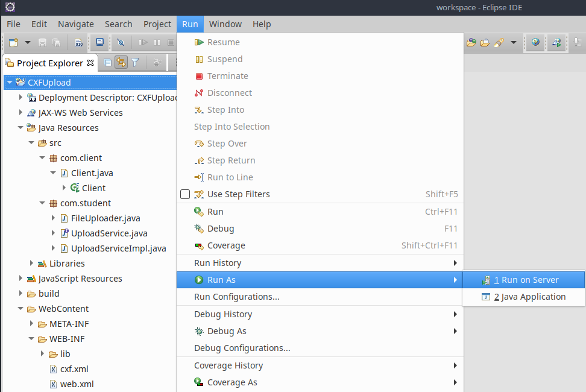Choose Run Configurations... menu entry

click(236, 297)
